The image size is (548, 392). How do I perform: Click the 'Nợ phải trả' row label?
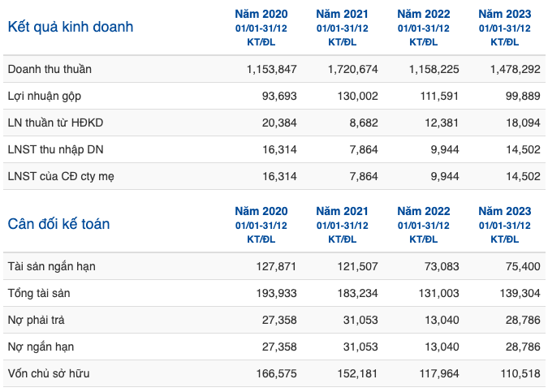[x=36, y=320]
